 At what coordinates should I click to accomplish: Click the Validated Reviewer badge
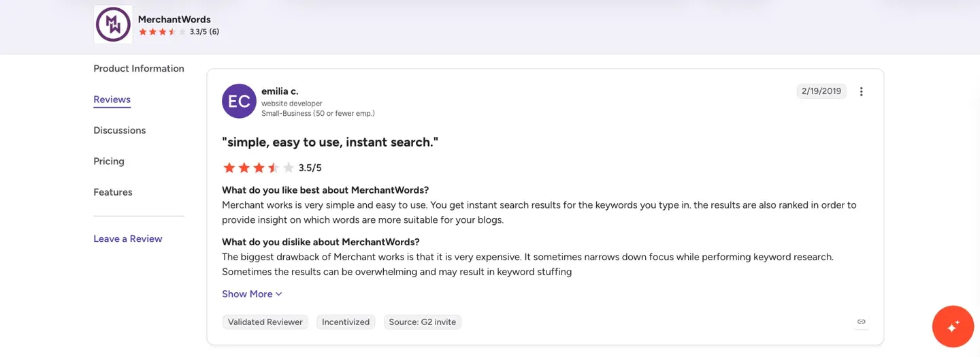click(265, 322)
